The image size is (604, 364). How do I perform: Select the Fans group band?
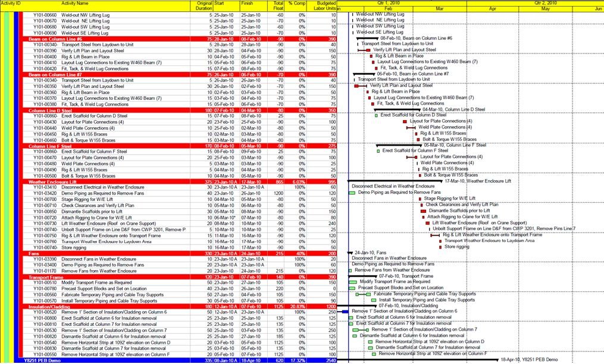tap(180, 253)
